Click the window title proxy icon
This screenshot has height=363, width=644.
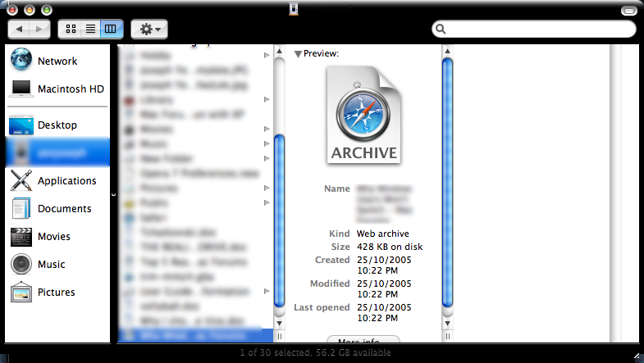(293, 9)
